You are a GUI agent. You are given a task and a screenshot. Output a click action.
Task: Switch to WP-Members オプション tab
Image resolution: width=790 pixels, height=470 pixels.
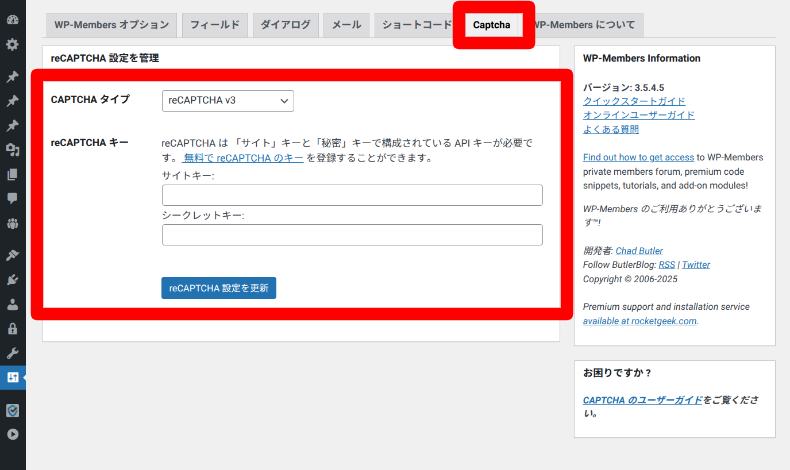[x=111, y=25]
